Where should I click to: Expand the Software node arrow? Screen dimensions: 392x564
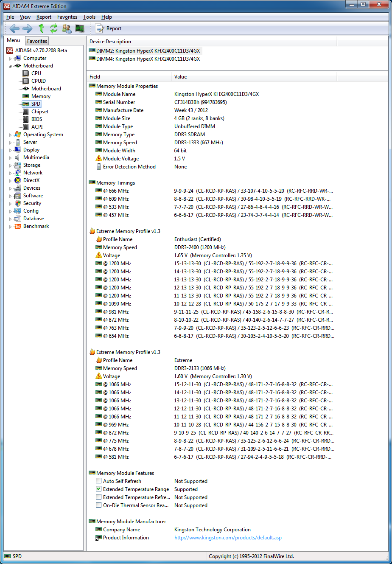pos(11,196)
